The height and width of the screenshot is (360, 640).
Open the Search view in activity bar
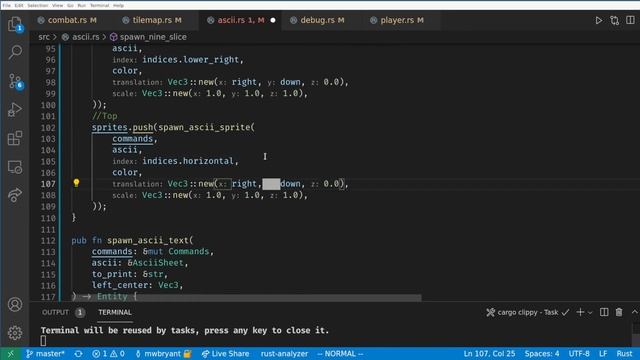tap(15, 52)
